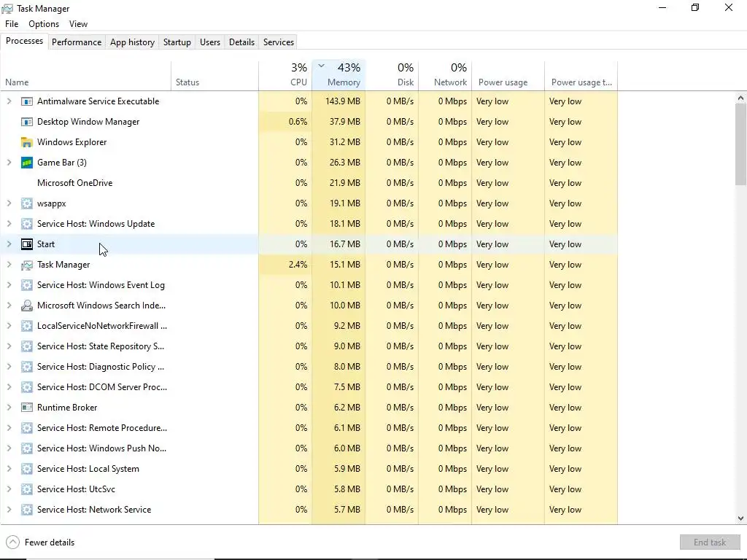Image resolution: width=747 pixels, height=560 pixels.
Task: Click the Desktop Window Manager icon
Action: [27, 122]
